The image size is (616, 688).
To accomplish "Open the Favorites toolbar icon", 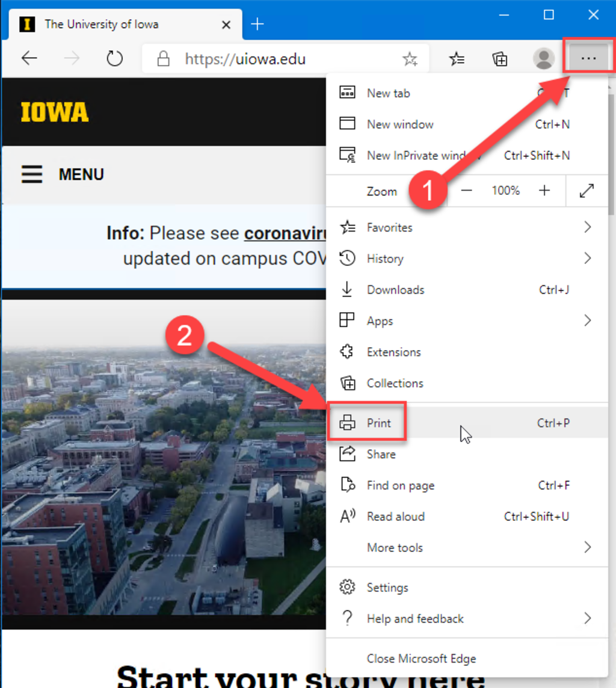I will (457, 58).
